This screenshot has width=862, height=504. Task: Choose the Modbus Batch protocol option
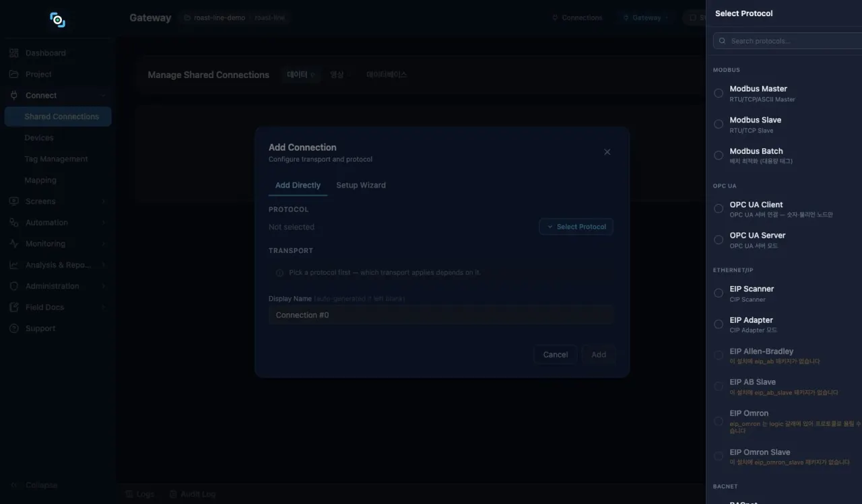[x=719, y=155]
